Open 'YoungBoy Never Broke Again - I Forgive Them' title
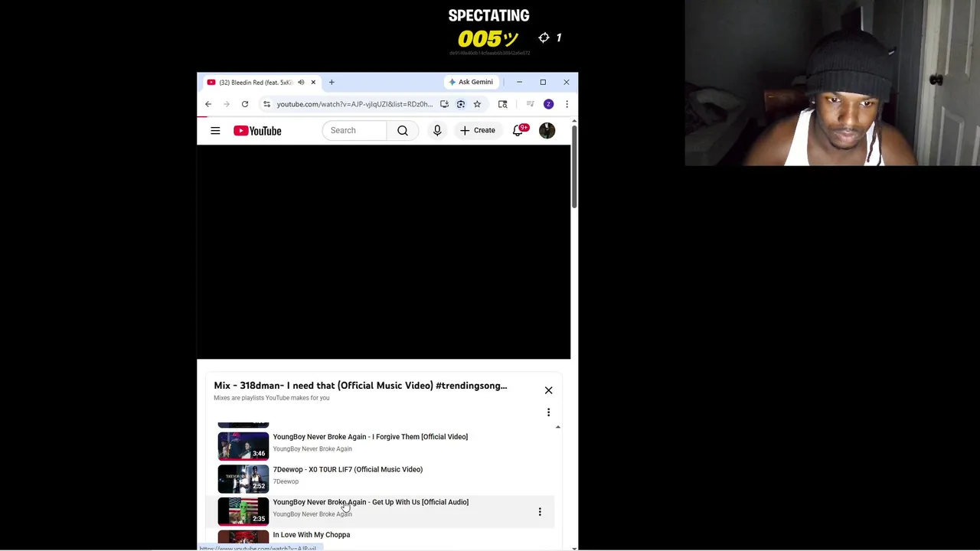 (370, 437)
